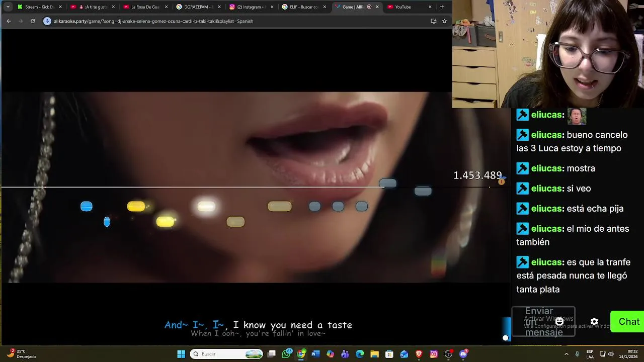Open the download indicator beside the URL

pos(47,21)
